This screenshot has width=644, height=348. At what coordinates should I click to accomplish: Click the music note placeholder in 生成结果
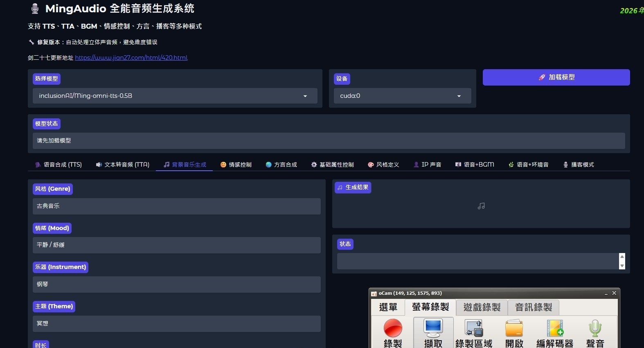click(481, 206)
